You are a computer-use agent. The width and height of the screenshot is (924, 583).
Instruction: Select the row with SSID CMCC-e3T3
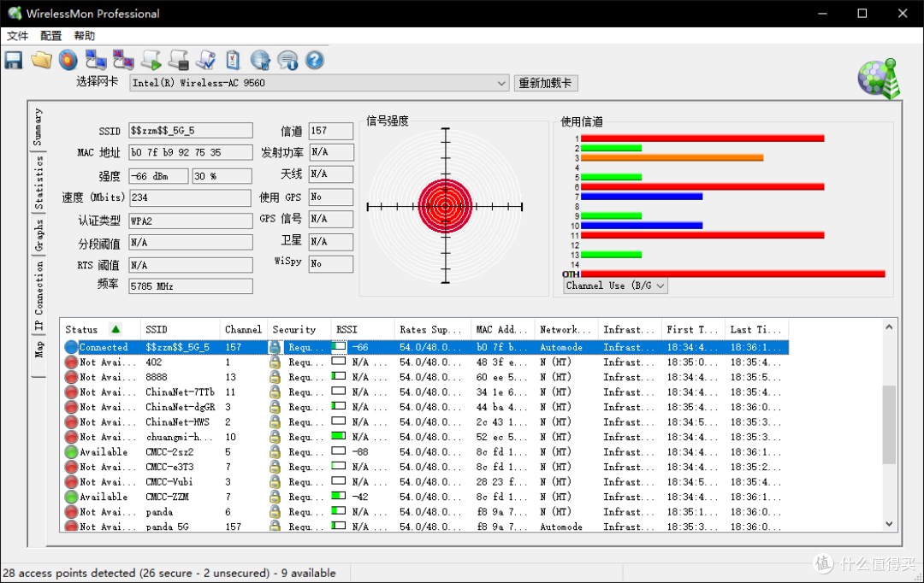click(426, 467)
